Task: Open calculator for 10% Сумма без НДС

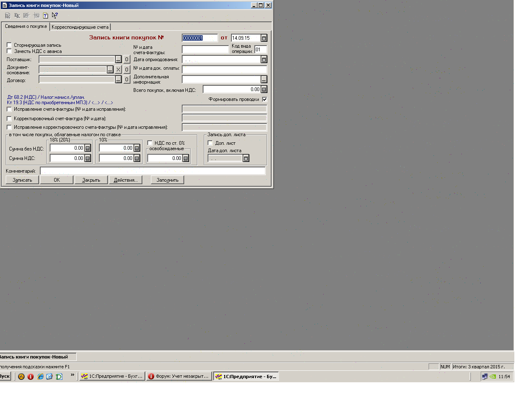Action: 137,148
